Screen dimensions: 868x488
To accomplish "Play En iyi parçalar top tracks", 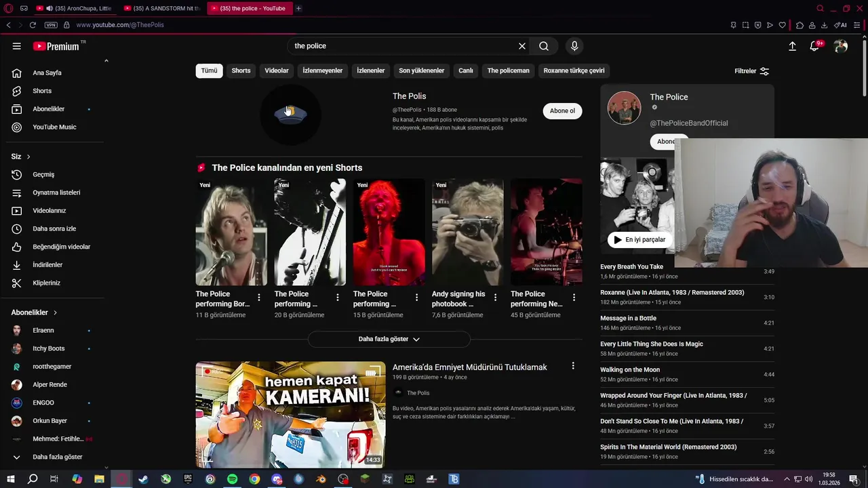I will (639, 239).
